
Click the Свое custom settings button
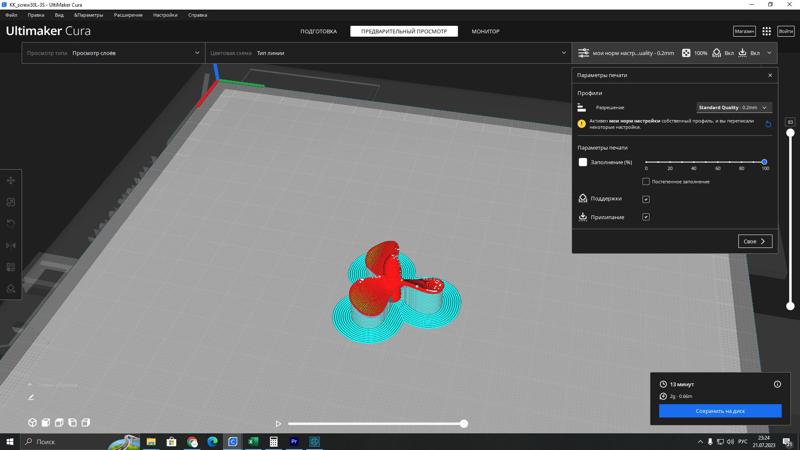tap(755, 241)
